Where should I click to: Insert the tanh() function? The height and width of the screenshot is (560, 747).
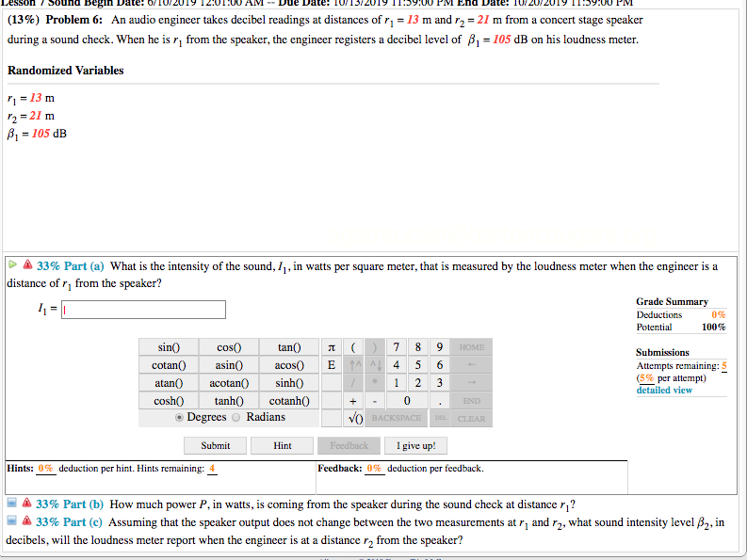[229, 401]
